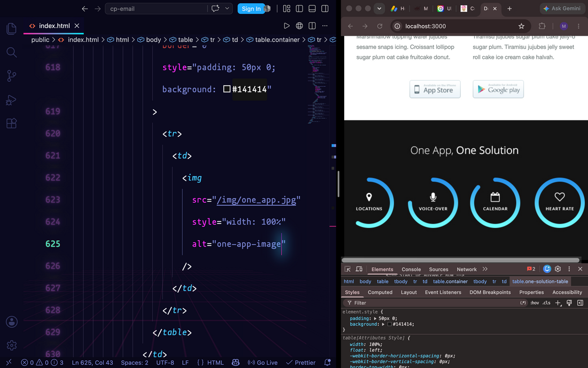Toggle the secondary side bar
Image resolution: width=588 pixels, height=368 pixels.
pos(325,9)
